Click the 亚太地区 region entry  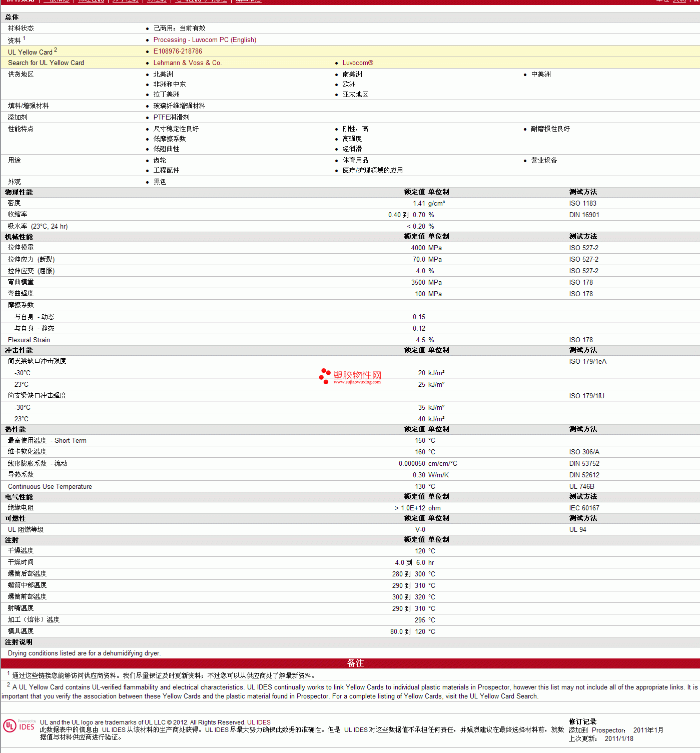pos(355,95)
